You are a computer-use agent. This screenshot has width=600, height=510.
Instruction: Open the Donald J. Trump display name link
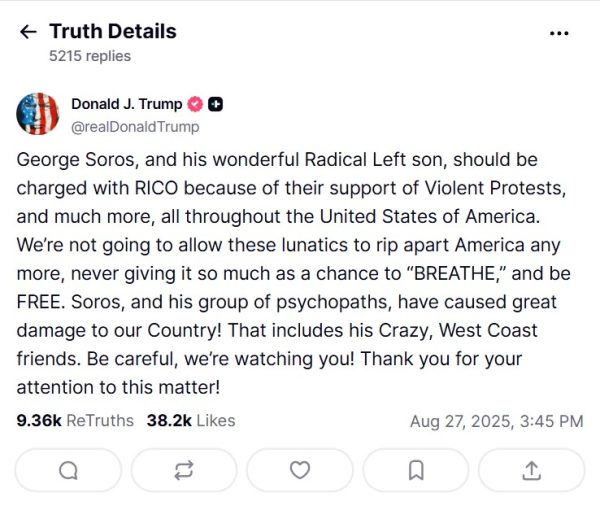(x=126, y=104)
